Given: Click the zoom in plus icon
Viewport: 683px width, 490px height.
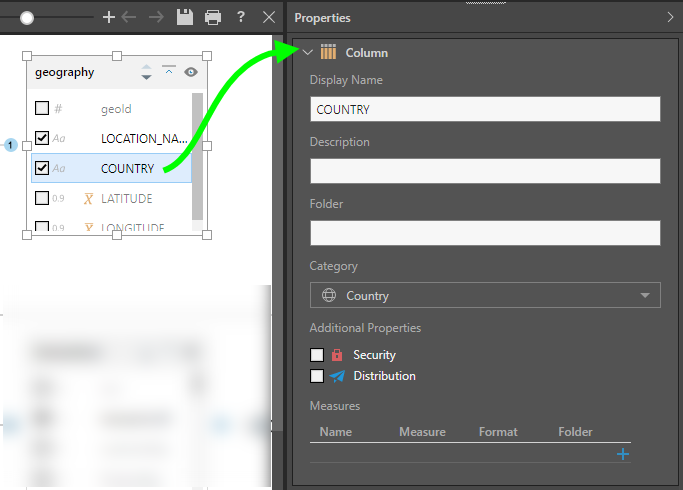Looking at the screenshot, I should click(x=109, y=17).
